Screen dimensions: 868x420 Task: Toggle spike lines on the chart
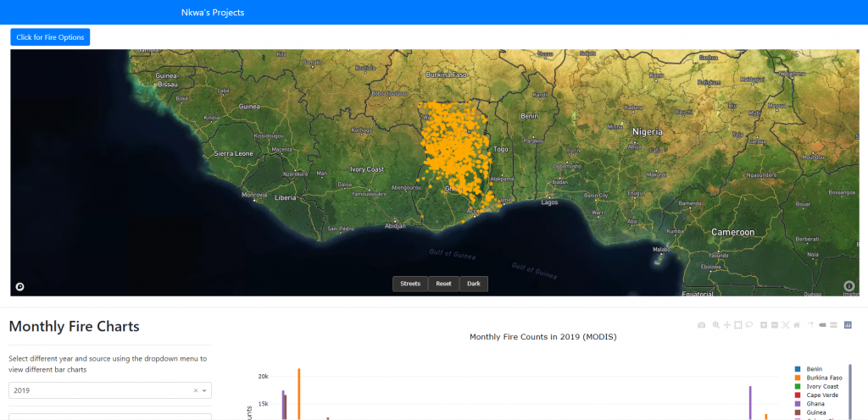(x=811, y=325)
